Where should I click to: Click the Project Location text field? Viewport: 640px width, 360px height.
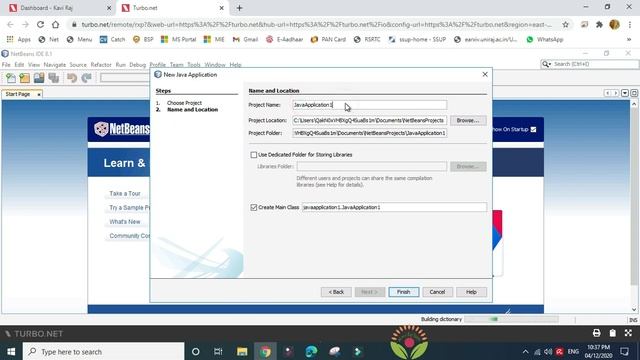369,120
